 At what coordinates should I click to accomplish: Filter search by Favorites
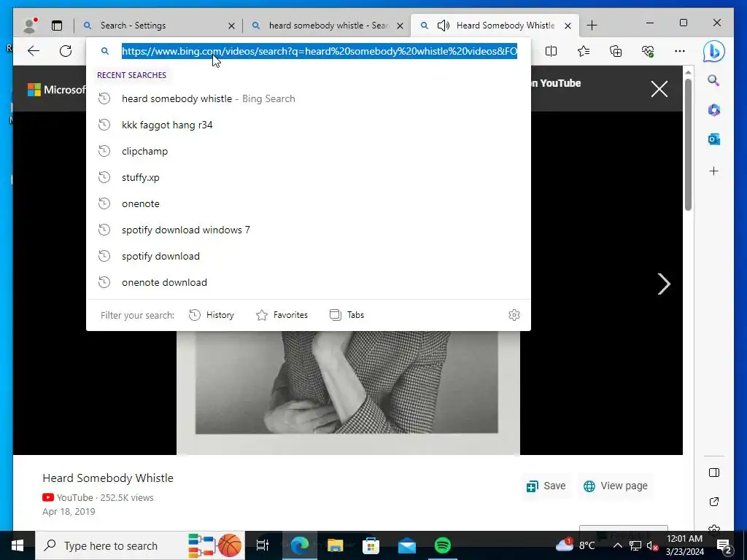coord(282,315)
